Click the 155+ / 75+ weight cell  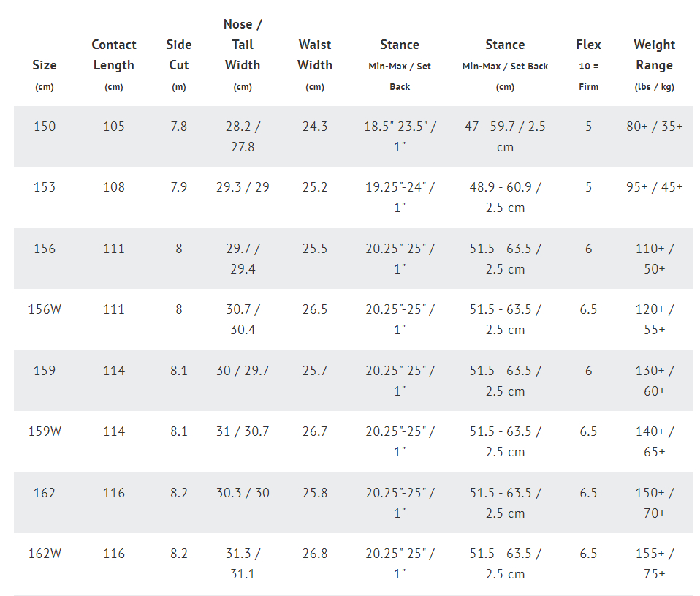pos(654,564)
